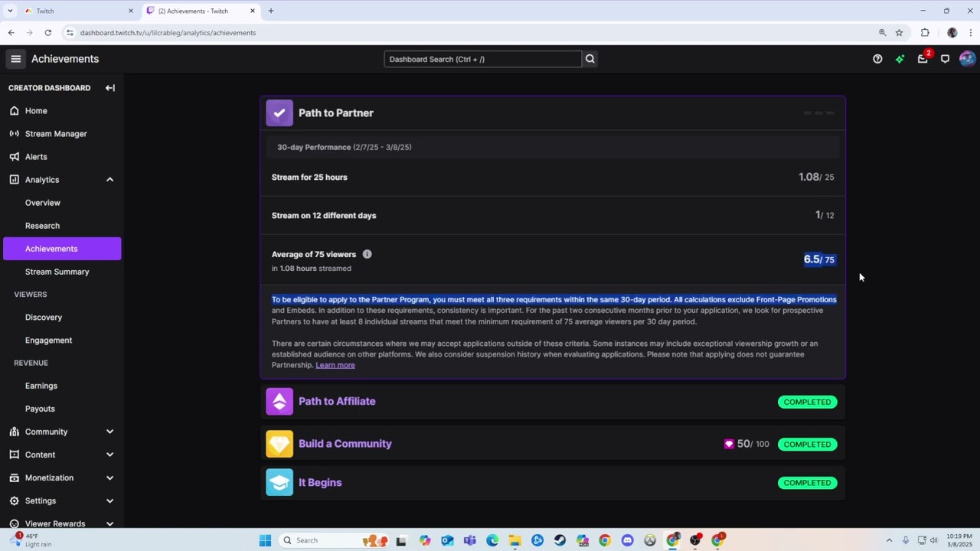Expand the It Begins achievement
Screen dimensions: 980x551
(553, 483)
